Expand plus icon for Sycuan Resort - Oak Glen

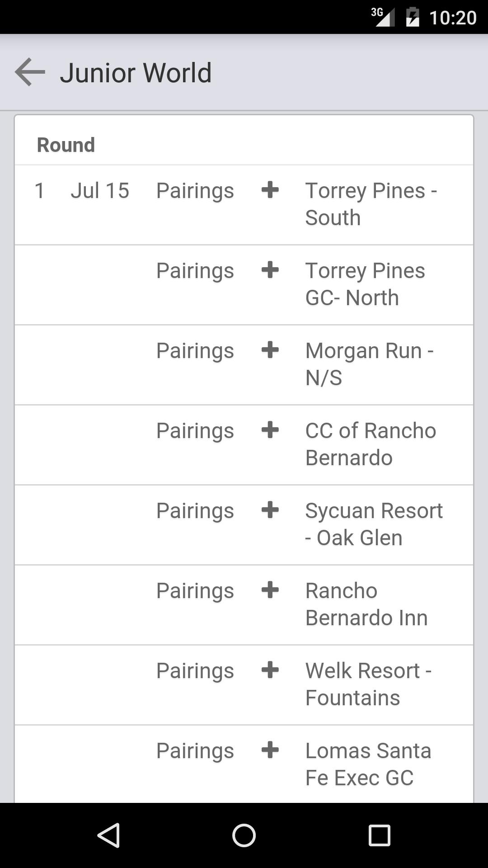pyautogui.click(x=270, y=510)
